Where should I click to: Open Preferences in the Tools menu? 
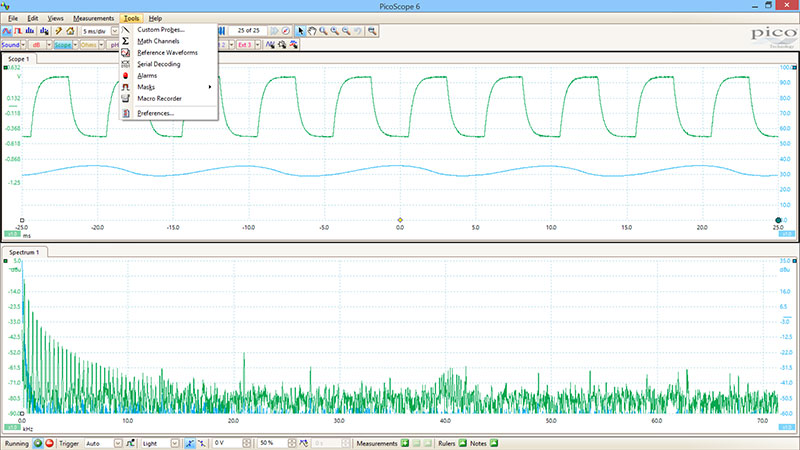pos(155,113)
